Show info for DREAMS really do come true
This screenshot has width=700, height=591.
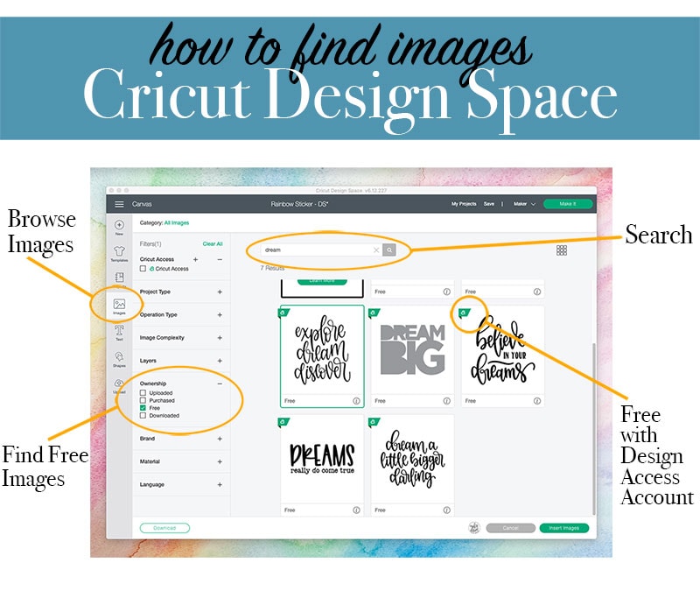pyautogui.click(x=356, y=510)
